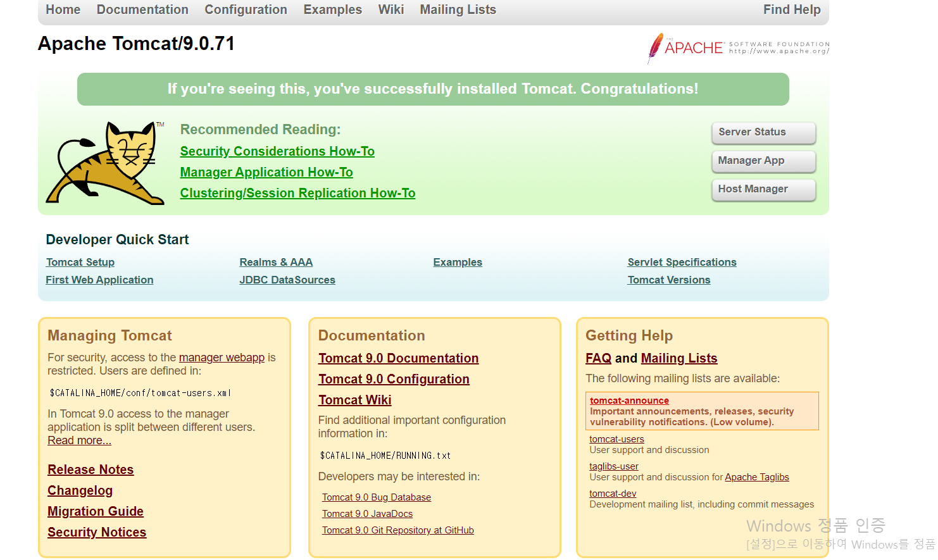Go to Home in the navigation bar
Image resolution: width=938 pixels, height=560 pixels.
(x=63, y=9)
